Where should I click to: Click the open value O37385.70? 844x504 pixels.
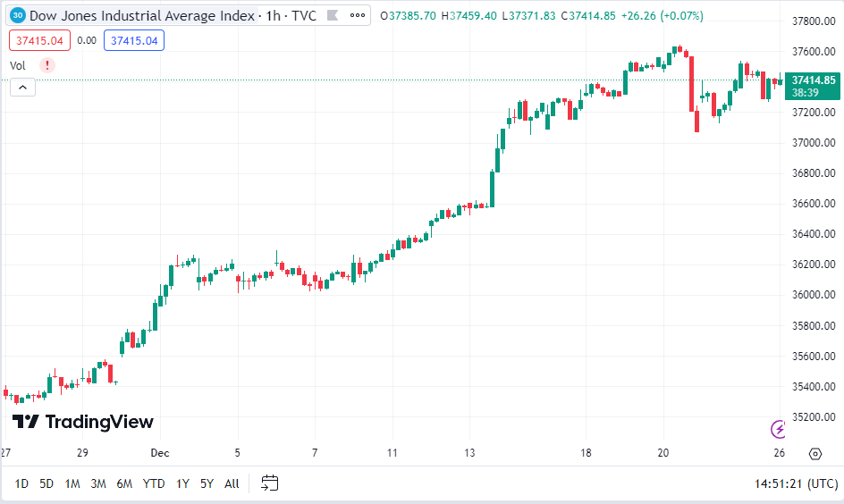click(x=408, y=15)
